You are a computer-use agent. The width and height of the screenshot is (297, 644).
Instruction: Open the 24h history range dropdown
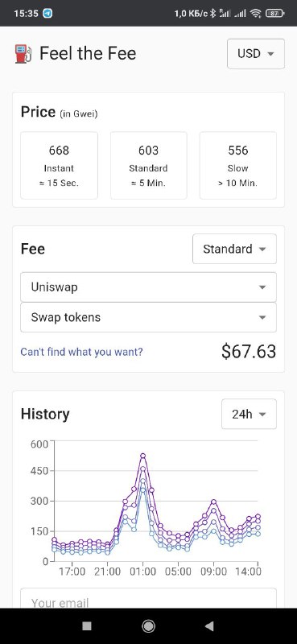click(249, 414)
